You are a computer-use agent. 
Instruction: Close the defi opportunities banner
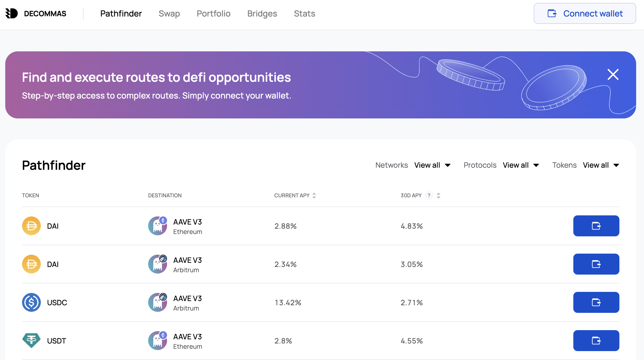click(613, 74)
